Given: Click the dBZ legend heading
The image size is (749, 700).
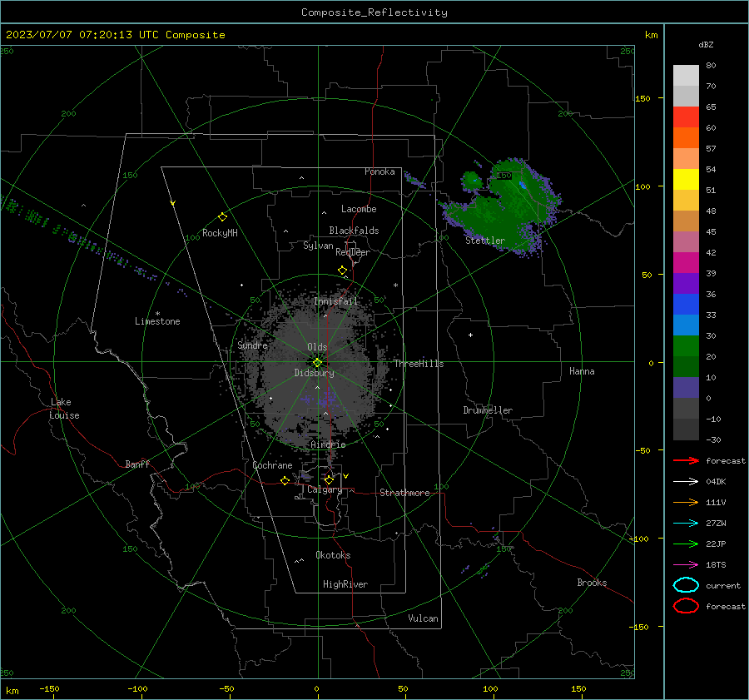Looking at the screenshot, I should click(706, 44).
